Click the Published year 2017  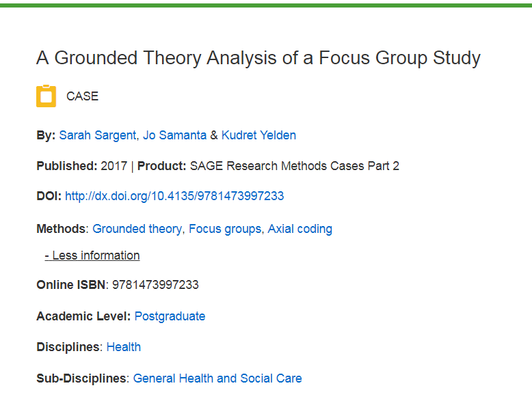[x=114, y=166]
